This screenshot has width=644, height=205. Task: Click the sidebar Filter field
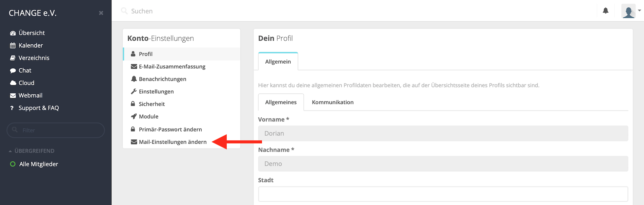56,130
